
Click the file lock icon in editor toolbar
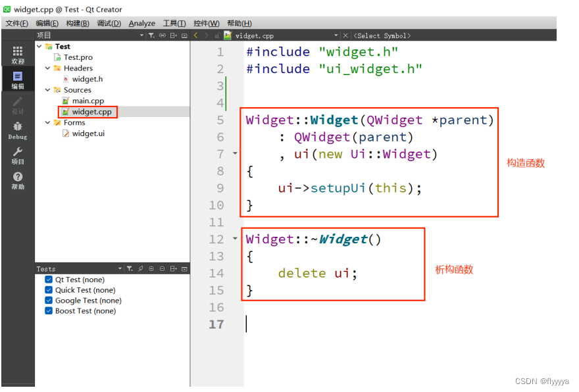217,36
